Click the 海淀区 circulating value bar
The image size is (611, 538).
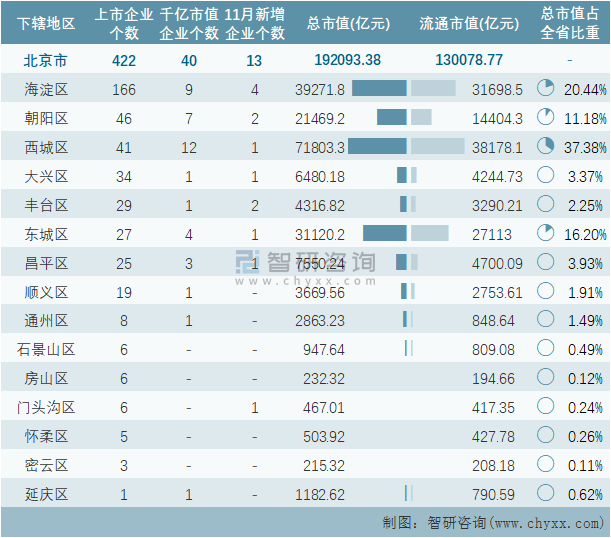coord(433,89)
